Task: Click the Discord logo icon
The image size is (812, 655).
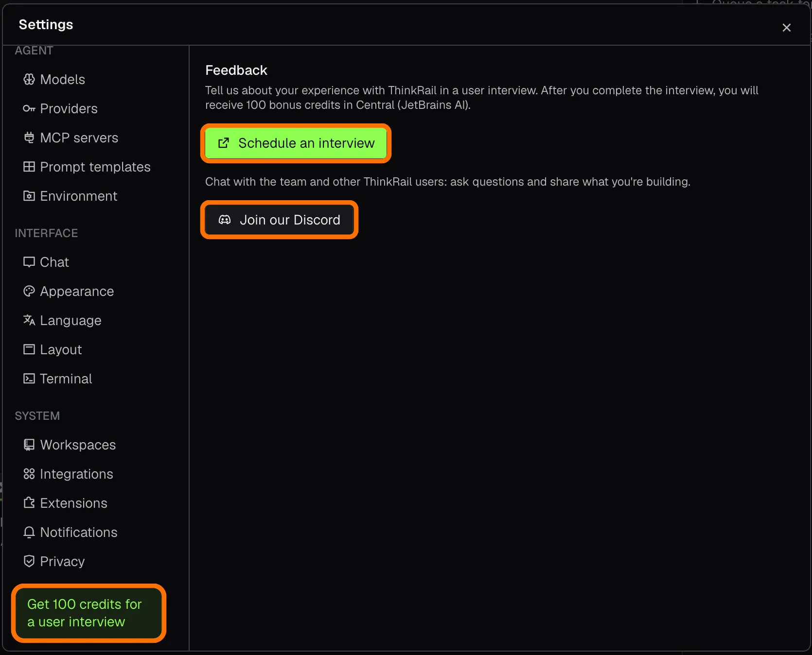Action: tap(225, 220)
